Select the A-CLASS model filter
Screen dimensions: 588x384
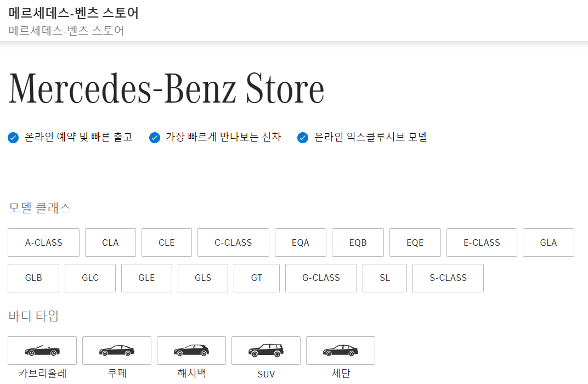(x=43, y=242)
